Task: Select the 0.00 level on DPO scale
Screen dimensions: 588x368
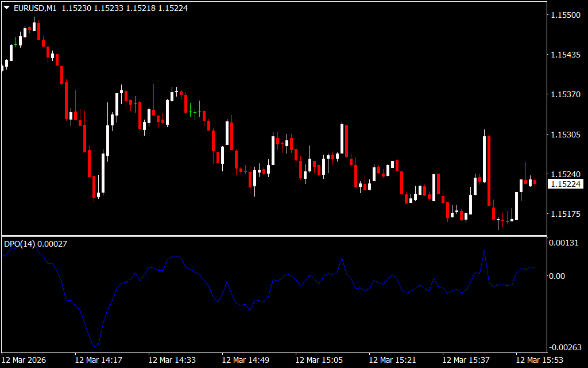Action: [558, 276]
